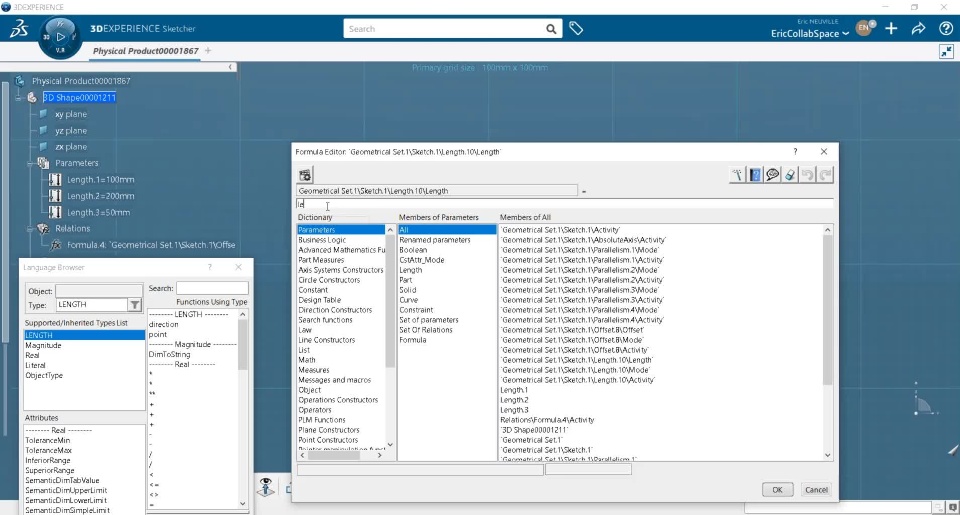The height and width of the screenshot is (515, 960).
Task: Select Length.2=200mm in the tree
Action: point(100,196)
